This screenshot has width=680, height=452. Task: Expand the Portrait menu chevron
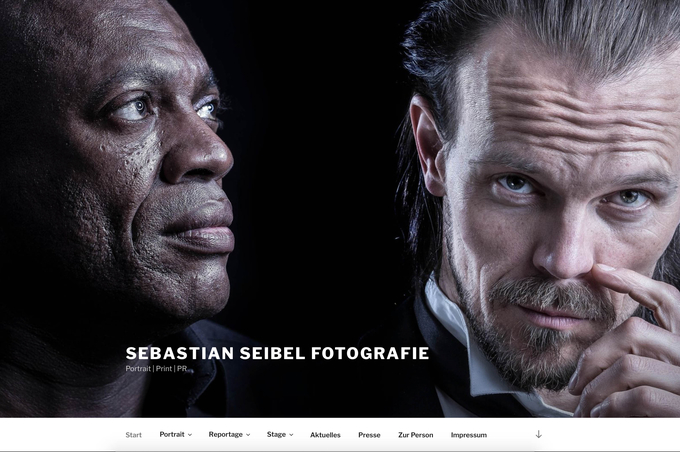click(190, 435)
